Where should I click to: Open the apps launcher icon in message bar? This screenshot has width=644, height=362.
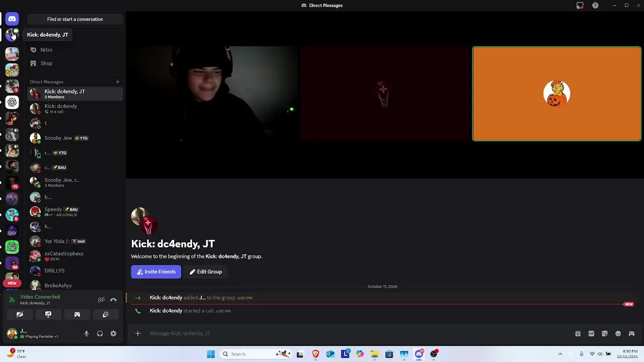632,333
